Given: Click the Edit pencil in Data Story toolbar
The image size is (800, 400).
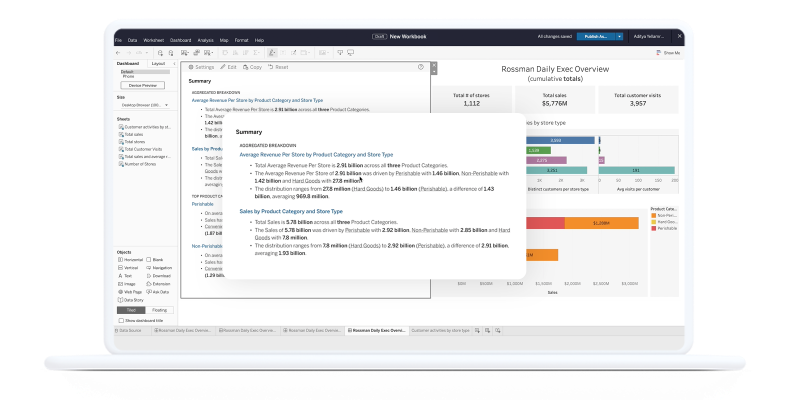Looking at the screenshot, I should pos(229,67).
